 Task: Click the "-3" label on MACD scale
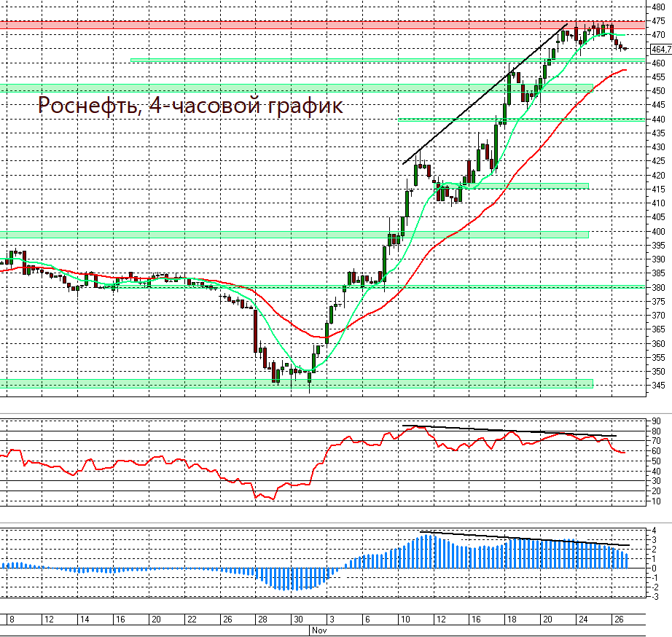(x=655, y=596)
